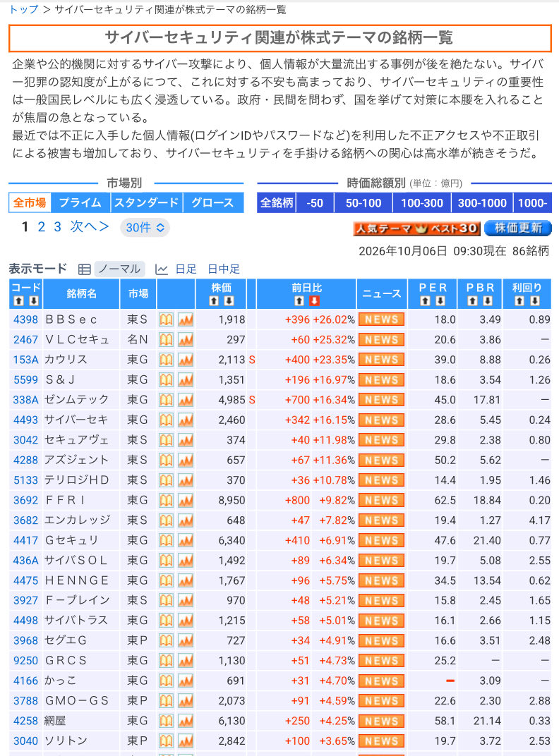Image resolution: width=559 pixels, height=756 pixels.
Task: Open the book icon for アズジェント row
Action: [166, 460]
